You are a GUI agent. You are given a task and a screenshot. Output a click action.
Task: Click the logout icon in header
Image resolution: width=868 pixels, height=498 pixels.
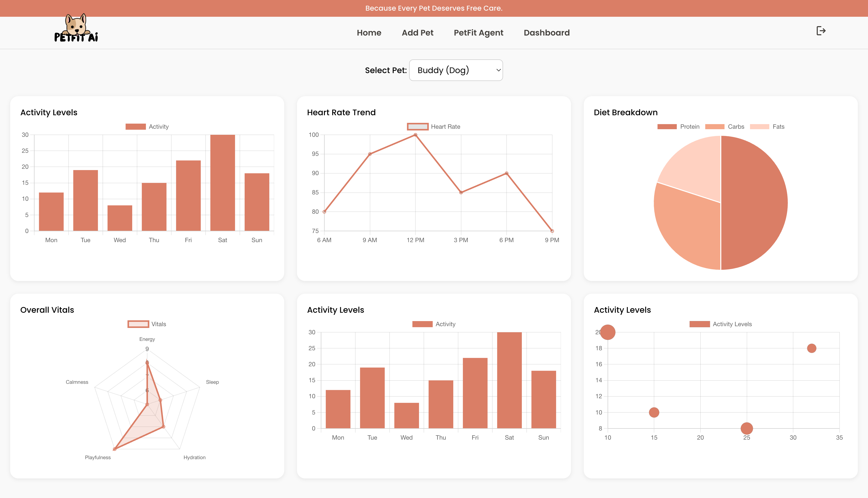coord(821,31)
